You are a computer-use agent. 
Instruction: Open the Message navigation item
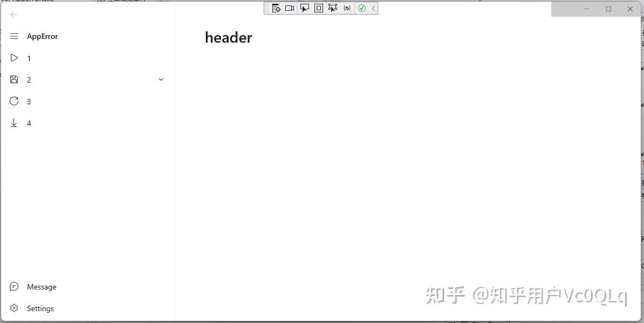pos(42,286)
